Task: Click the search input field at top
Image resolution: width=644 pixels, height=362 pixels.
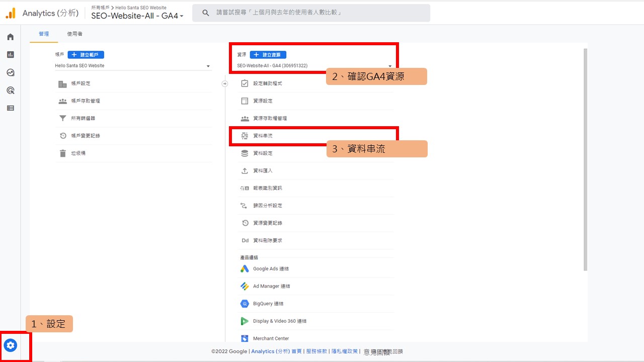Action: (x=311, y=13)
